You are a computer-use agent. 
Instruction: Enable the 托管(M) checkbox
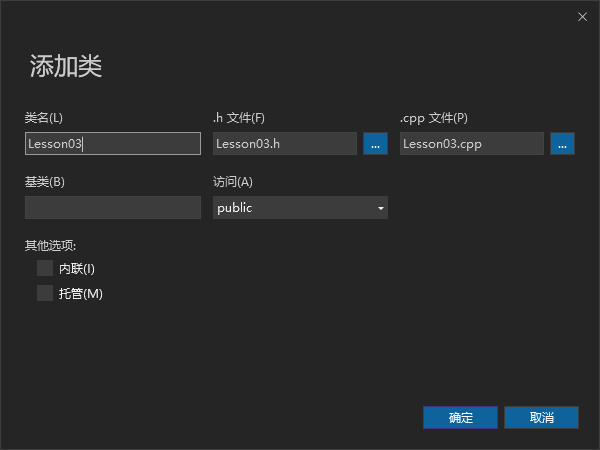(45, 293)
